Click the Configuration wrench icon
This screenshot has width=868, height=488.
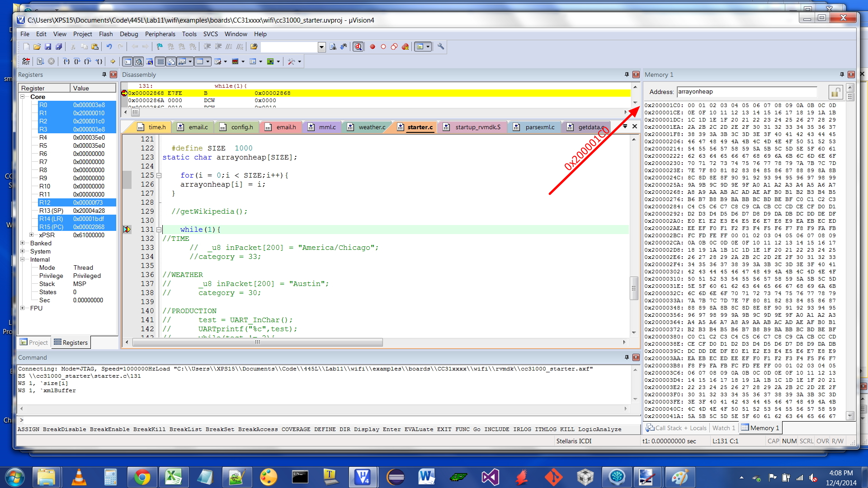pyautogui.click(x=441, y=47)
